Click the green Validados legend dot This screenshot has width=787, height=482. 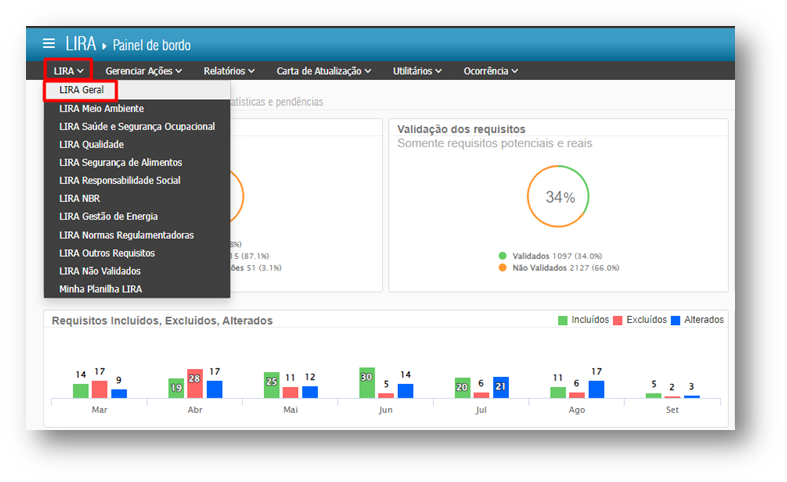pos(502,255)
